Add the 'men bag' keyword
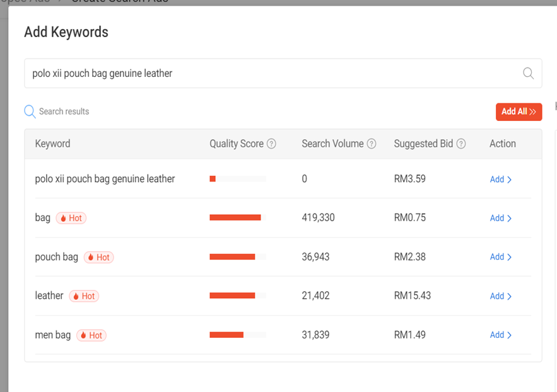This screenshot has height=392, width=557. point(500,335)
